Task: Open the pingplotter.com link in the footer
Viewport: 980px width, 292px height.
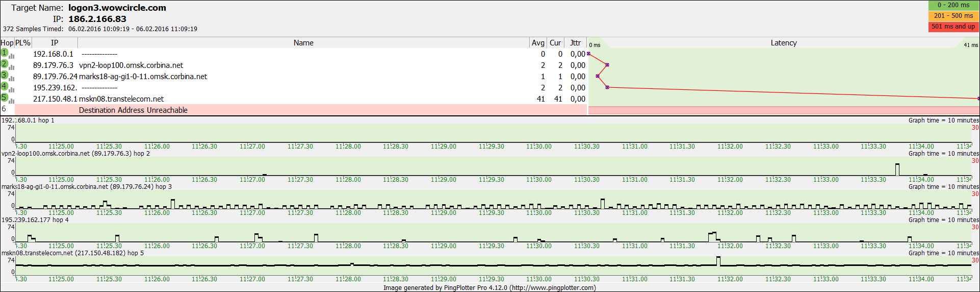Action: [x=553, y=288]
